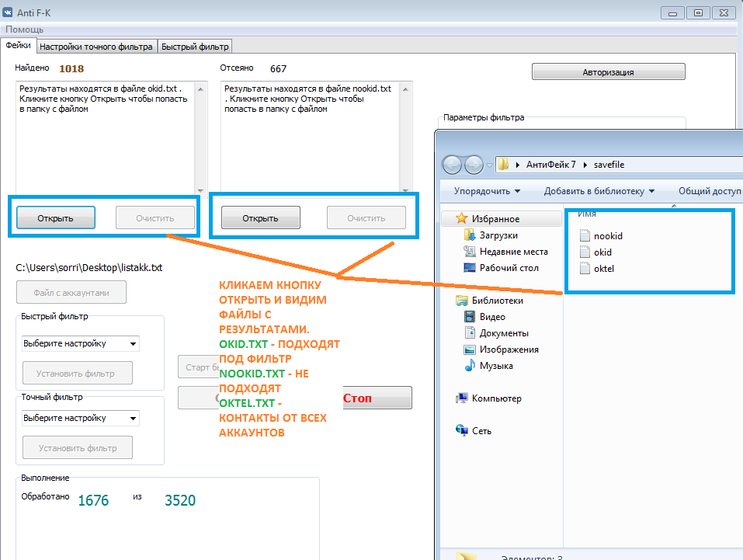Click the Отсеяно count 667
This screenshot has height=560, width=743.
[278, 69]
